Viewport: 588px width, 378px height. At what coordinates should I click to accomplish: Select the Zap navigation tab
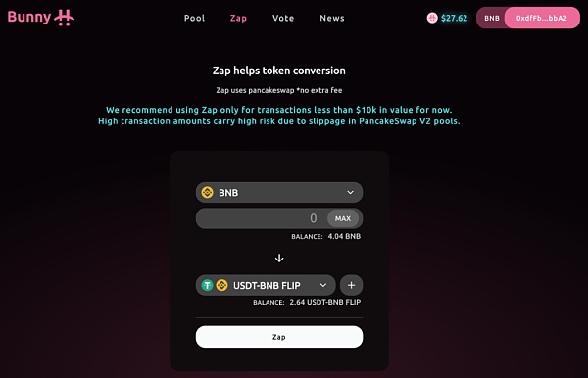(x=238, y=18)
